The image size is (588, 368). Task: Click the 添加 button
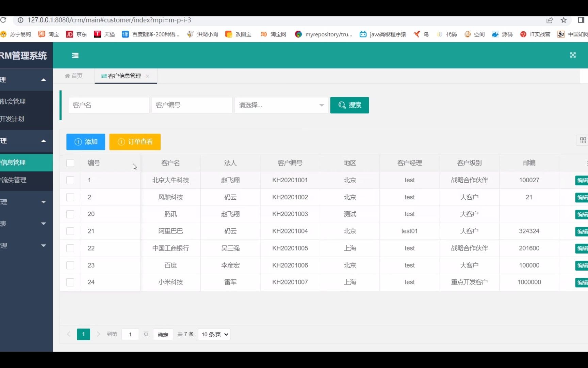pos(85,142)
